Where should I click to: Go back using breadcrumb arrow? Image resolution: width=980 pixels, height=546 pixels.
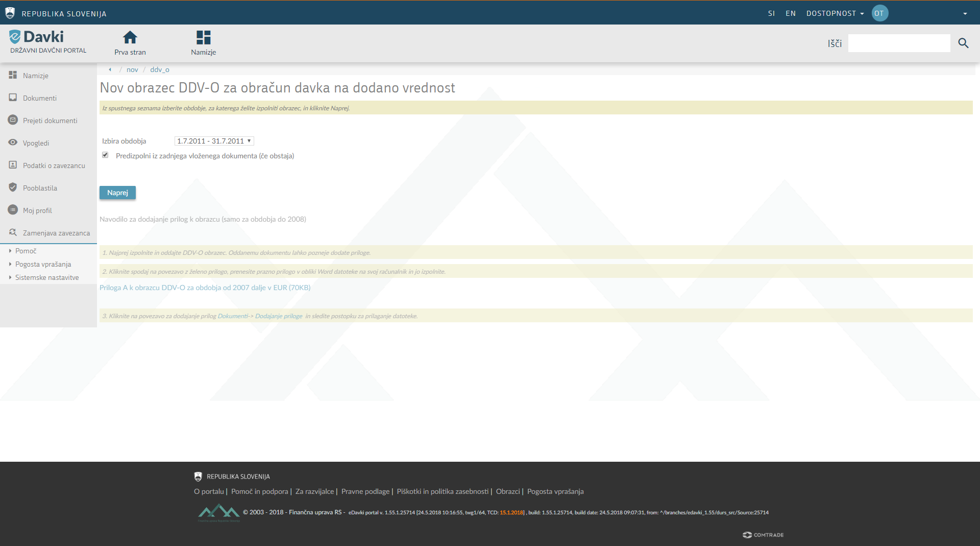click(x=110, y=69)
